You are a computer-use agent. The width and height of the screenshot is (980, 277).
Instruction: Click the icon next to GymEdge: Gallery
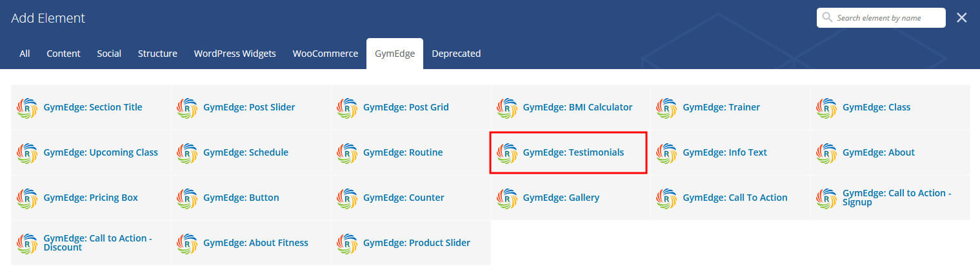coord(506,198)
